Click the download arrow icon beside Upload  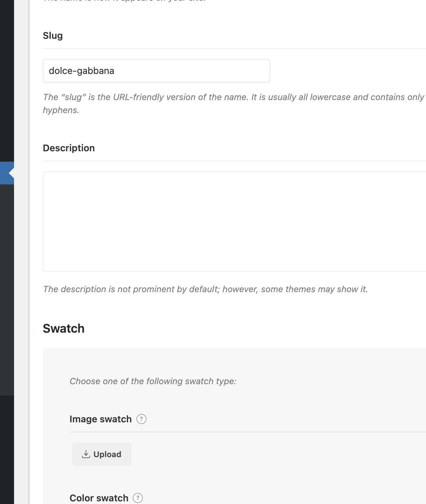(86, 454)
